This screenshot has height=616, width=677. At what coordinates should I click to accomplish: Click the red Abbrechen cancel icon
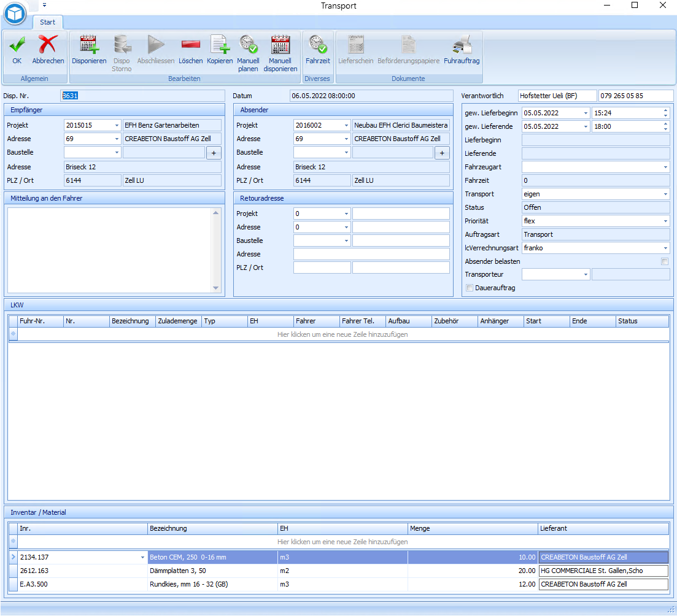pyautogui.click(x=48, y=45)
